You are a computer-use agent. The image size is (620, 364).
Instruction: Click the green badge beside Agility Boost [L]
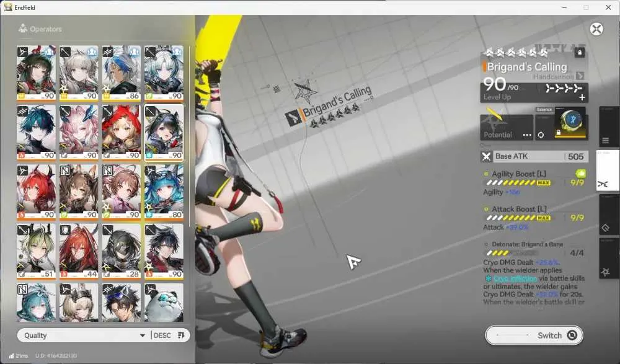click(581, 173)
